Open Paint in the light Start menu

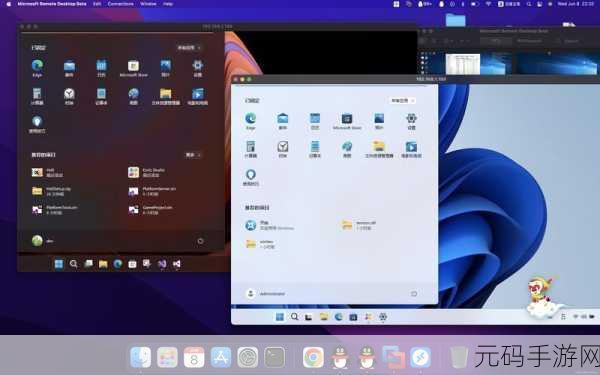[x=347, y=149]
